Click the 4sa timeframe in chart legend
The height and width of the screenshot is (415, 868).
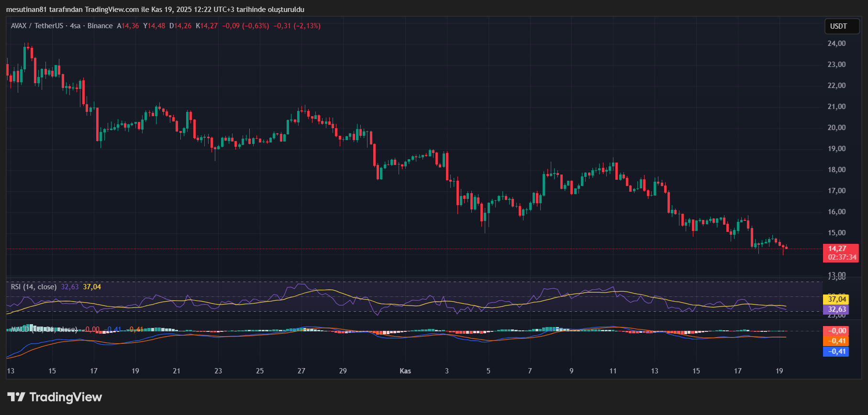click(x=75, y=26)
